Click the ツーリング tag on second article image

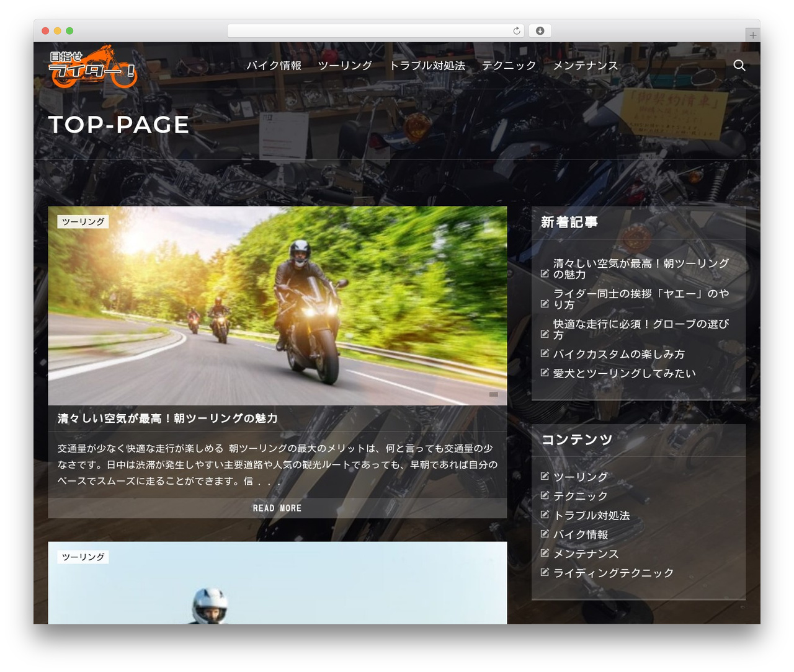pyautogui.click(x=83, y=557)
